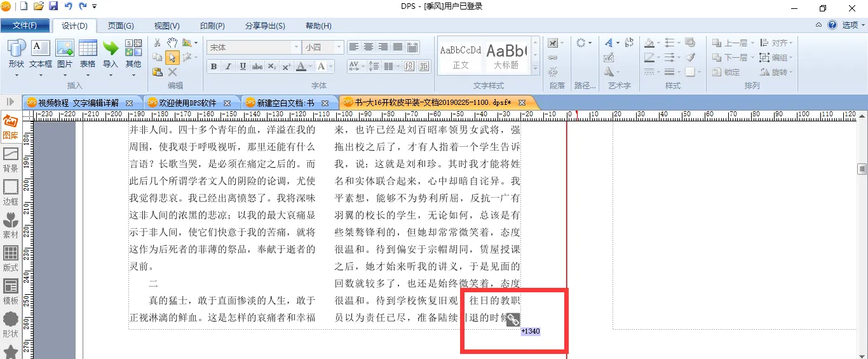Toggle strikethrough text

pos(257,66)
